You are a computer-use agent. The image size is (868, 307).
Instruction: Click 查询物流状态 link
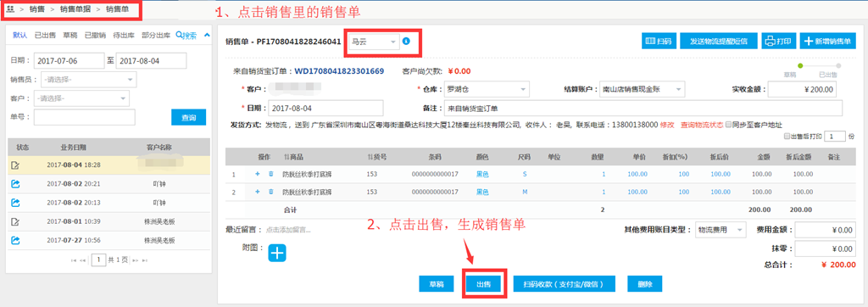tap(701, 125)
